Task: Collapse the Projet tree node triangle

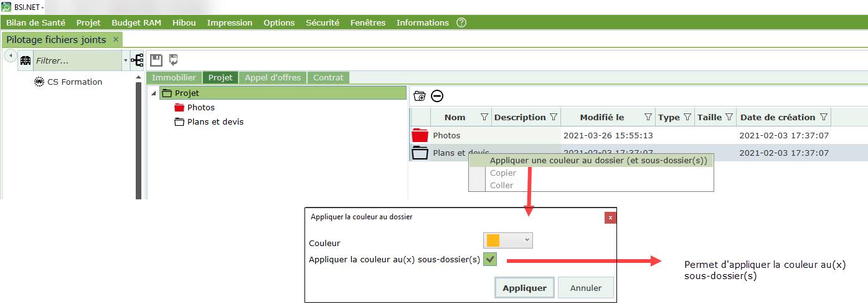Action: (153, 93)
